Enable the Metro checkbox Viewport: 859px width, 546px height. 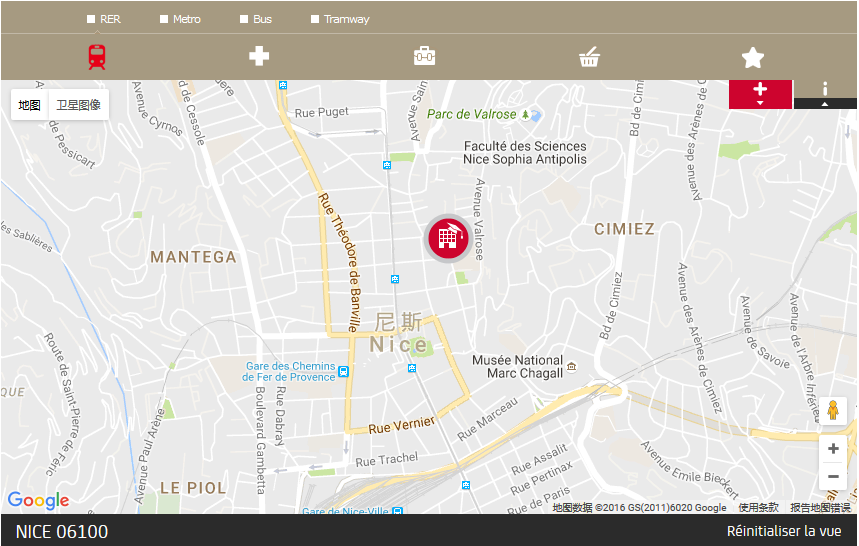point(164,19)
